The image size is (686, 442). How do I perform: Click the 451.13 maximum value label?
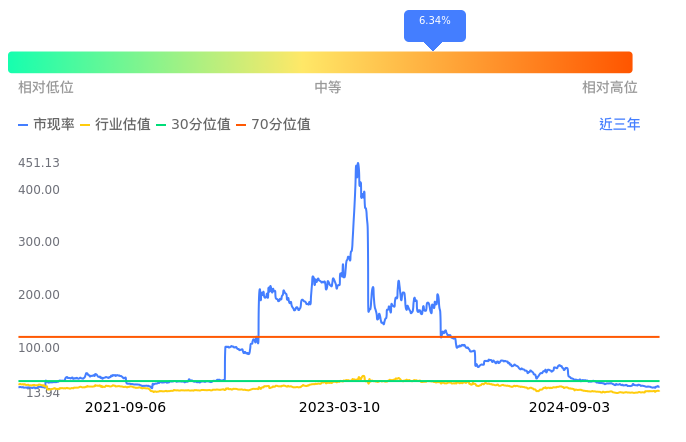pos(39,163)
